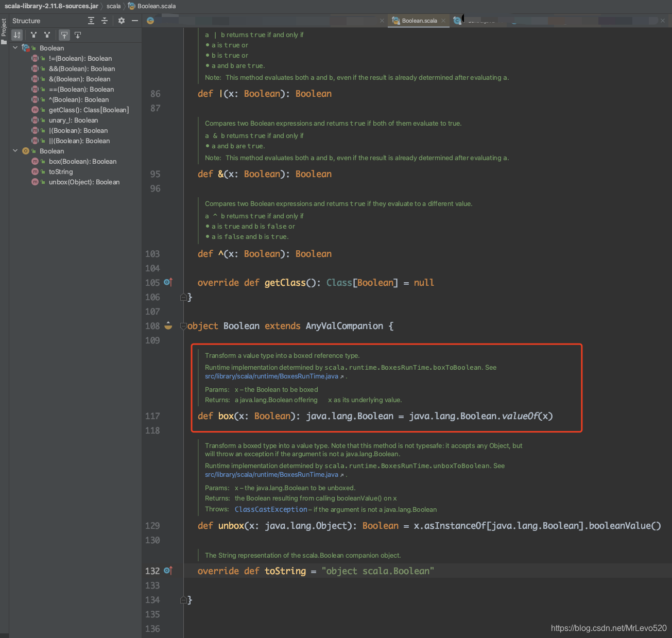Fold object Boolean block at line 108

(183, 326)
